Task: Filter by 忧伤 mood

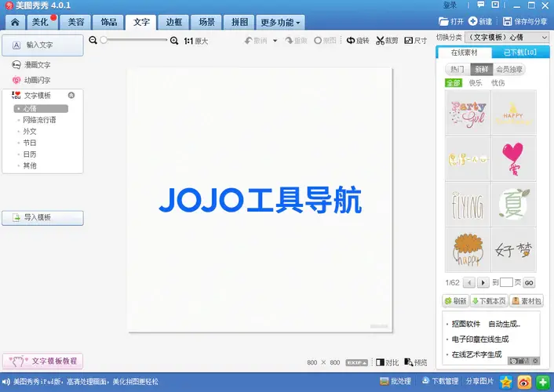Action: click(498, 83)
